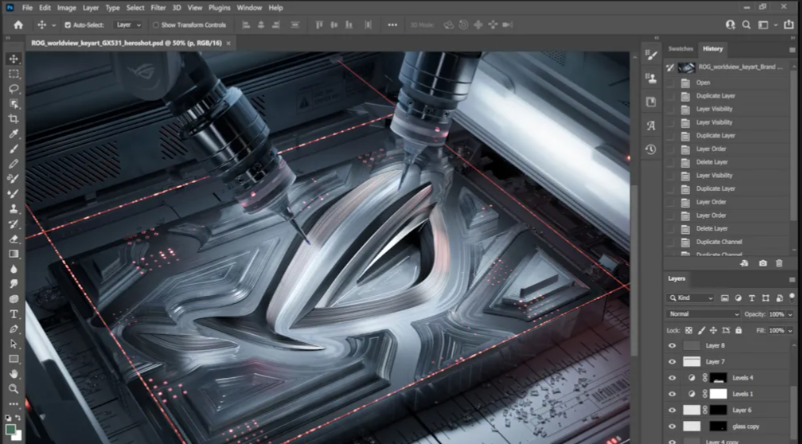Open workspace switcher dropdown
The image size is (802, 444).
[x=775, y=25]
